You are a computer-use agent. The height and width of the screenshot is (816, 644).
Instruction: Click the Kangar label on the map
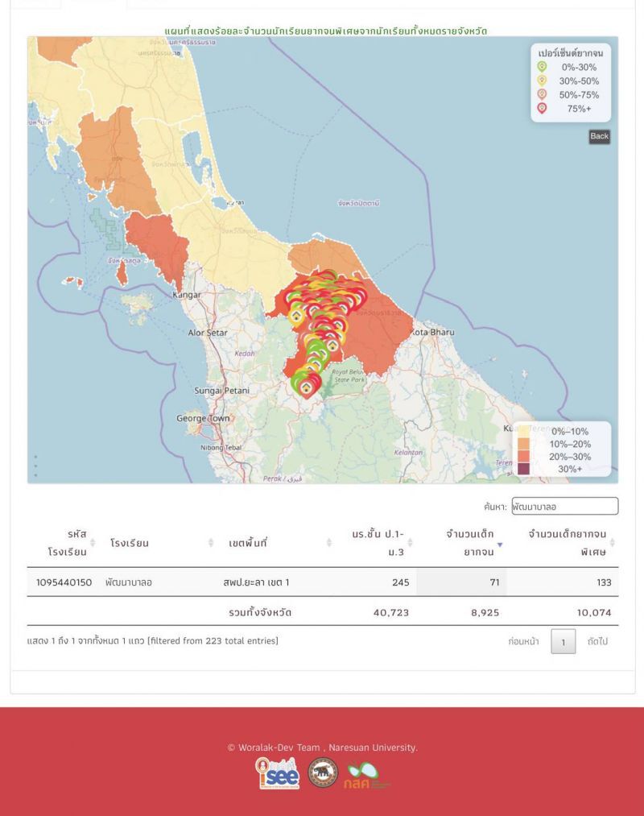[x=187, y=295]
